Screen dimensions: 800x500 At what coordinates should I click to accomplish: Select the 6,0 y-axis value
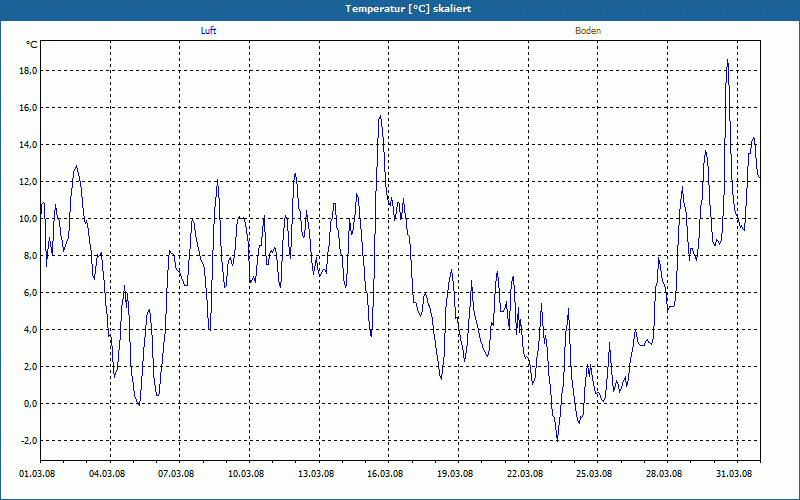pyautogui.click(x=31, y=293)
